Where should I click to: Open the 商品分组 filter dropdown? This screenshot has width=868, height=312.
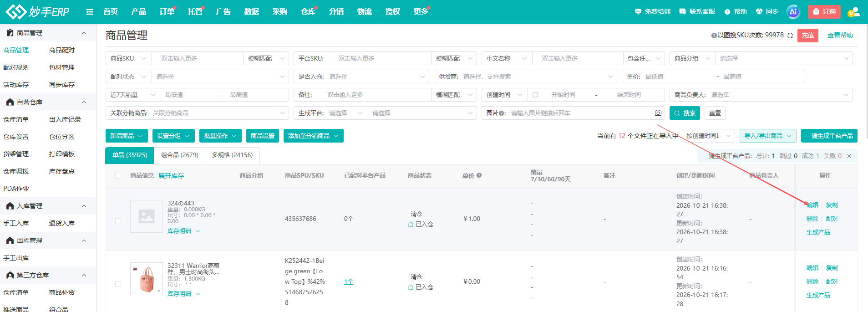692,58
